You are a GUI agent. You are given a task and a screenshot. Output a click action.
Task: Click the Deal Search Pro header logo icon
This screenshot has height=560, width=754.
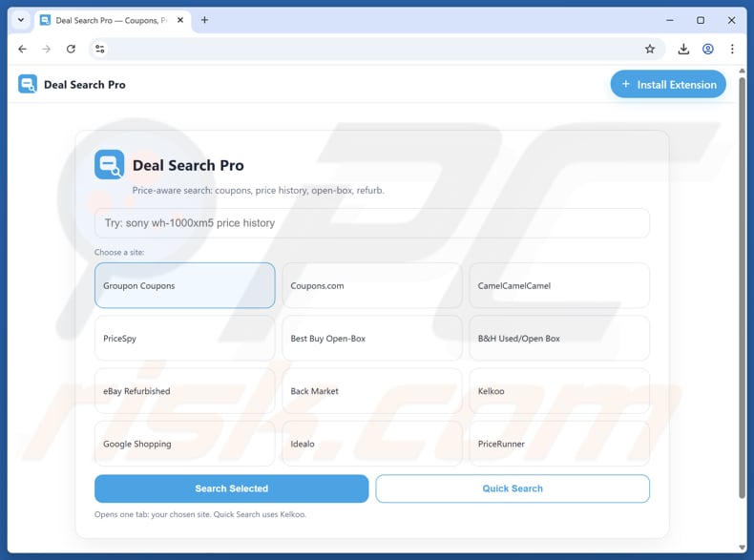point(28,84)
